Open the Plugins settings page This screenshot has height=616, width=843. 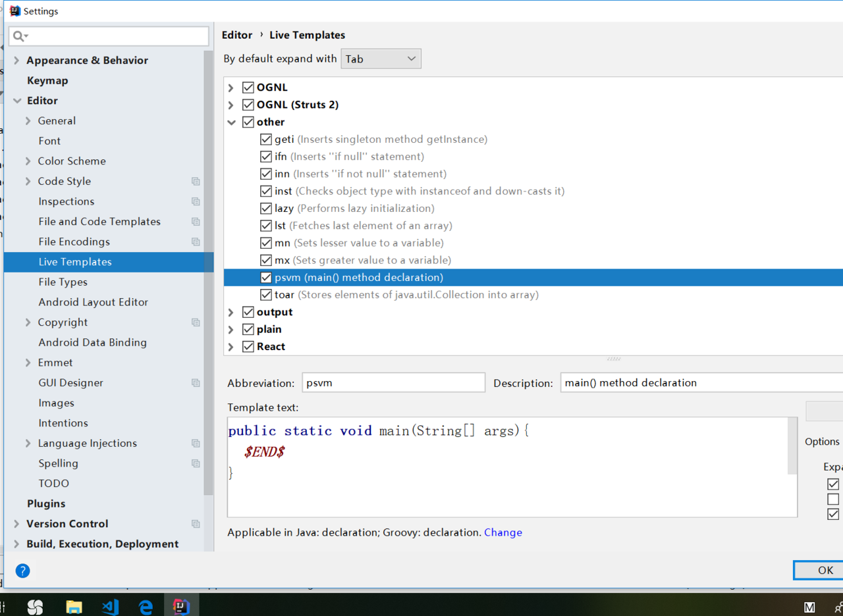tap(46, 503)
